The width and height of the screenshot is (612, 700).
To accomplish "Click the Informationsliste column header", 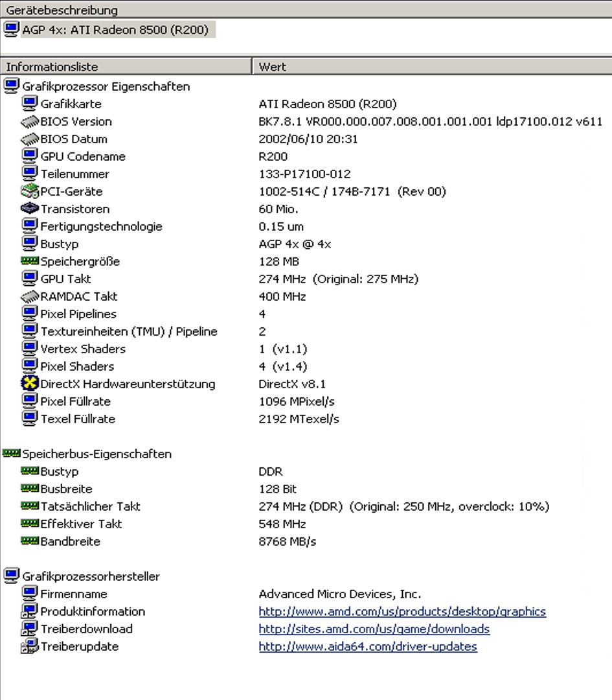I will [126, 67].
